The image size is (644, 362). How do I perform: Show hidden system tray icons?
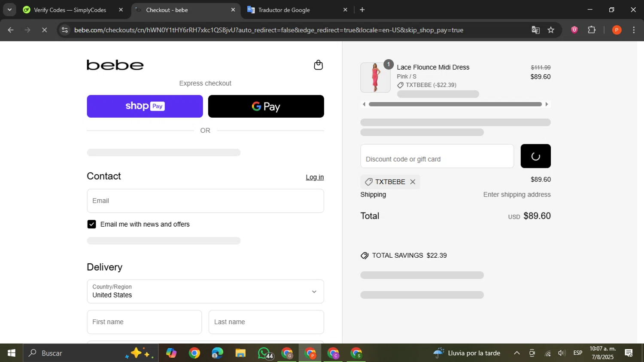point(517,353)
